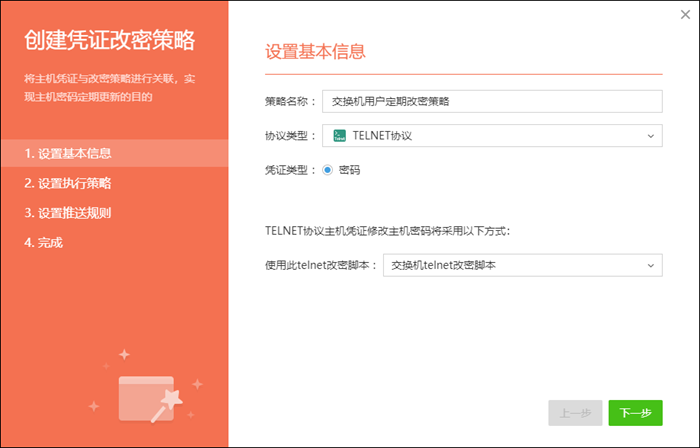
Task: Click the orange 设置基本信息 section heading
Action: click(x=315, y=52)
